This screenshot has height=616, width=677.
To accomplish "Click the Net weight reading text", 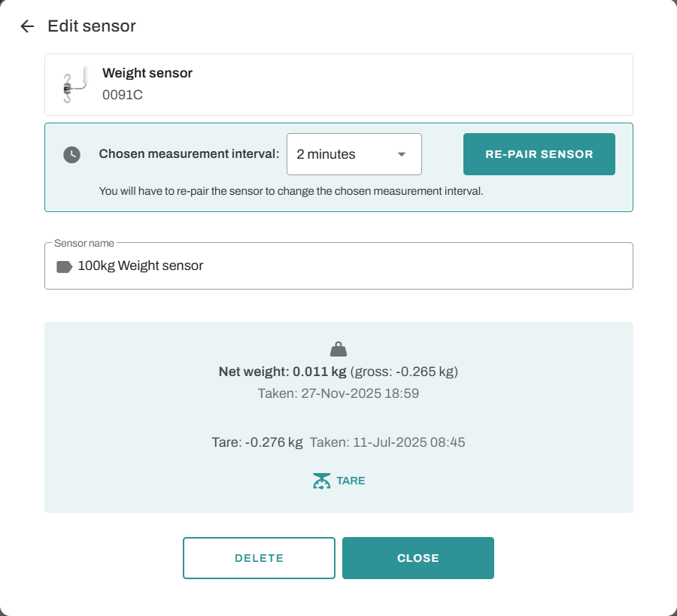I will 283,372.
